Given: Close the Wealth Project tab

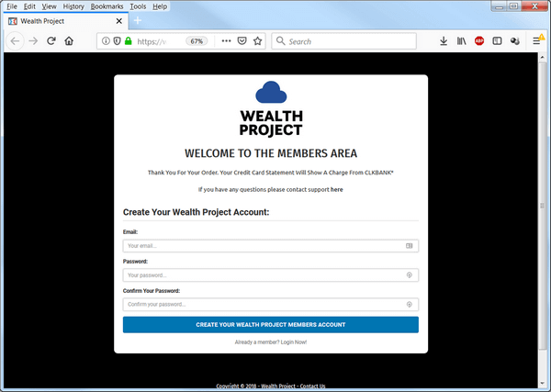Looking at the screenshot, I should pos(119,21).
